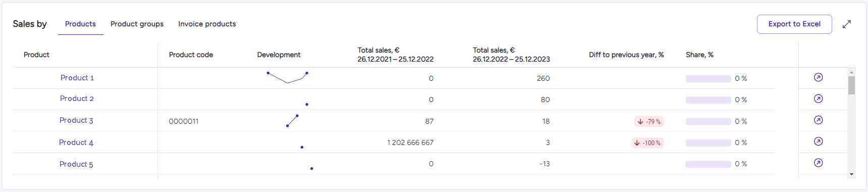
Task: Export the table to Excel
Action: point(794,24)
